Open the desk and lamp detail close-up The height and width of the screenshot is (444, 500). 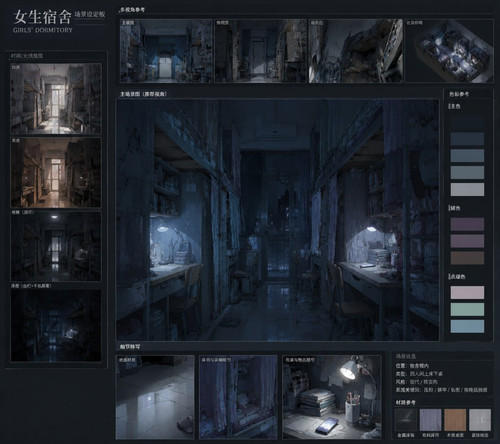click(x=332, y=397)
